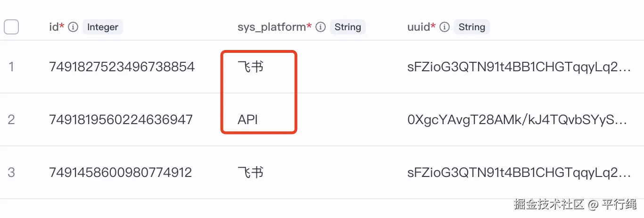Screen dimensions: 644x218
Task: Click the info icon beside the uuid column
Action: (445, 27)
